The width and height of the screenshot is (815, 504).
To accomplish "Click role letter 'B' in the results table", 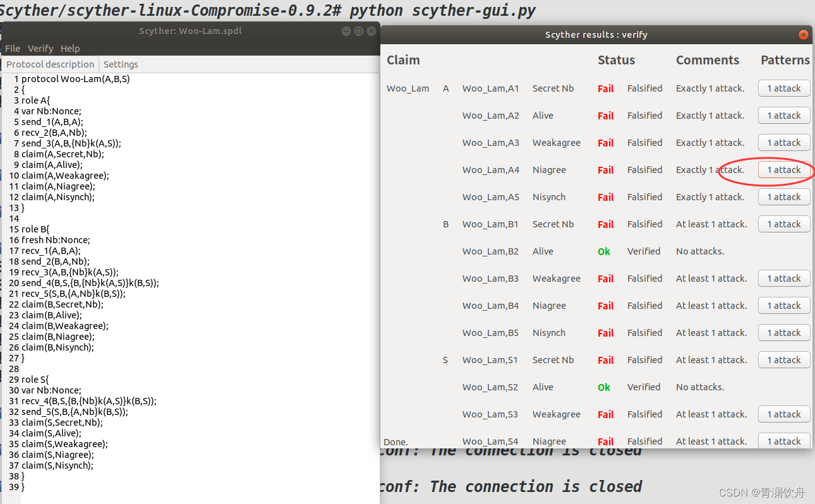I will [445, 224].
